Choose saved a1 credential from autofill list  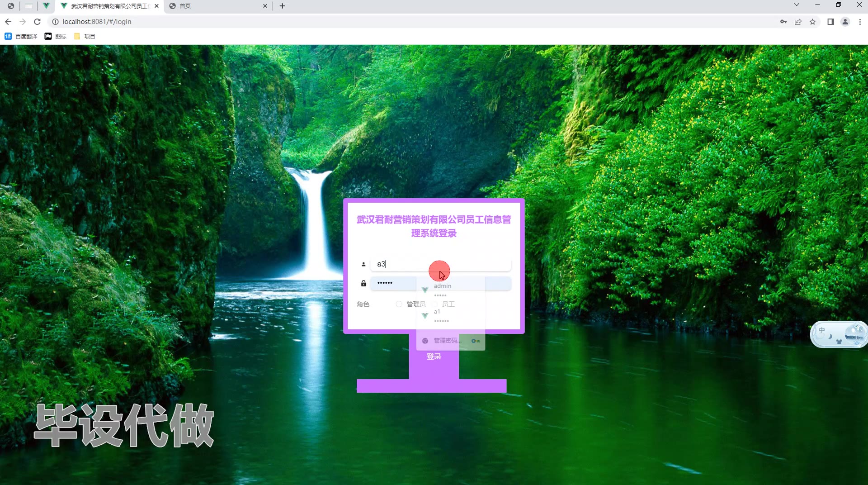click(x=451, y=316)
